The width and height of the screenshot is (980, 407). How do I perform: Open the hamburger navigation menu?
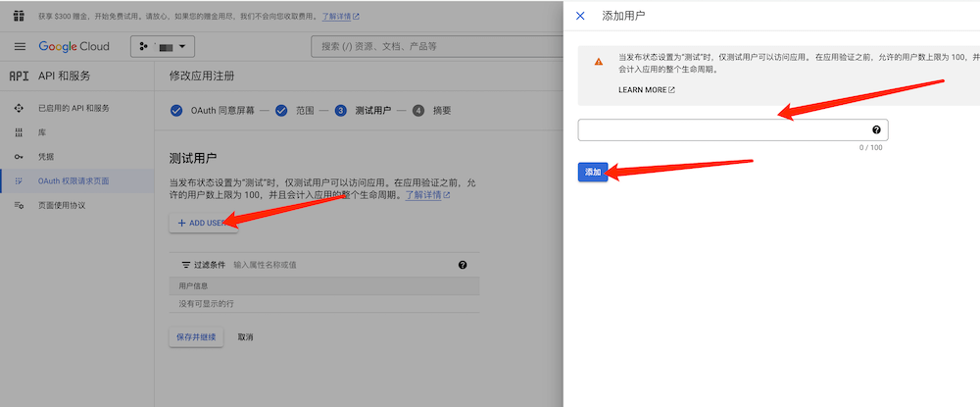(x=20, y=46)
